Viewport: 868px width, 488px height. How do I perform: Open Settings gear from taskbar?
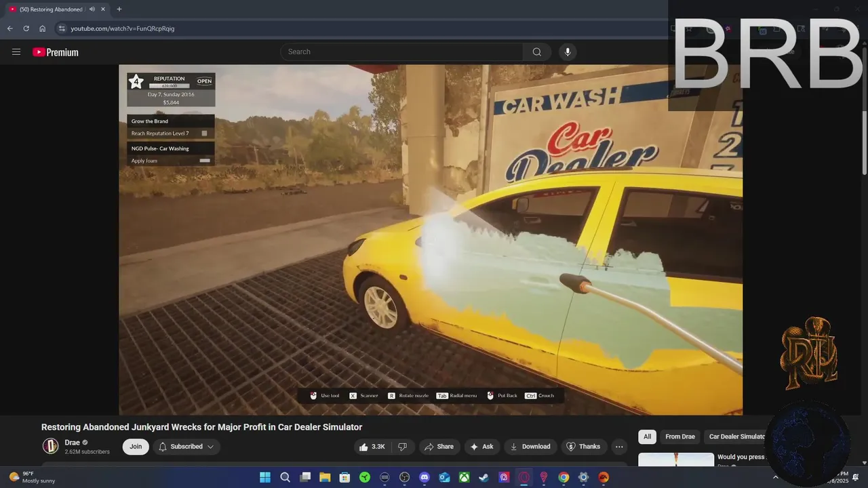583,477
